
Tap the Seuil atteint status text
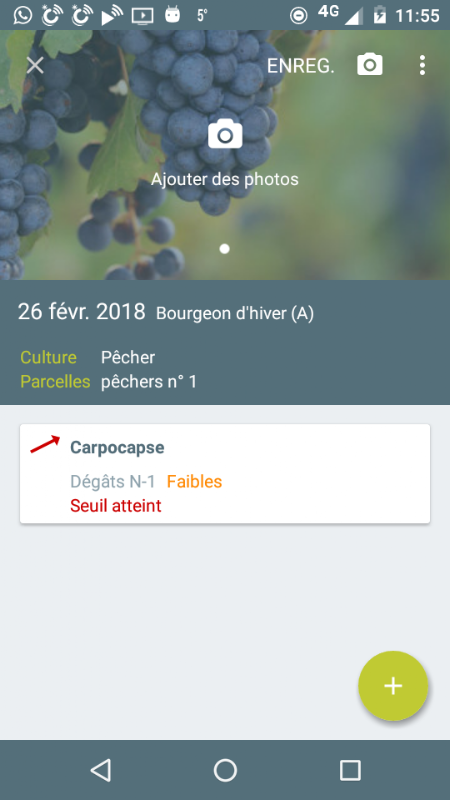pos(116,506)
